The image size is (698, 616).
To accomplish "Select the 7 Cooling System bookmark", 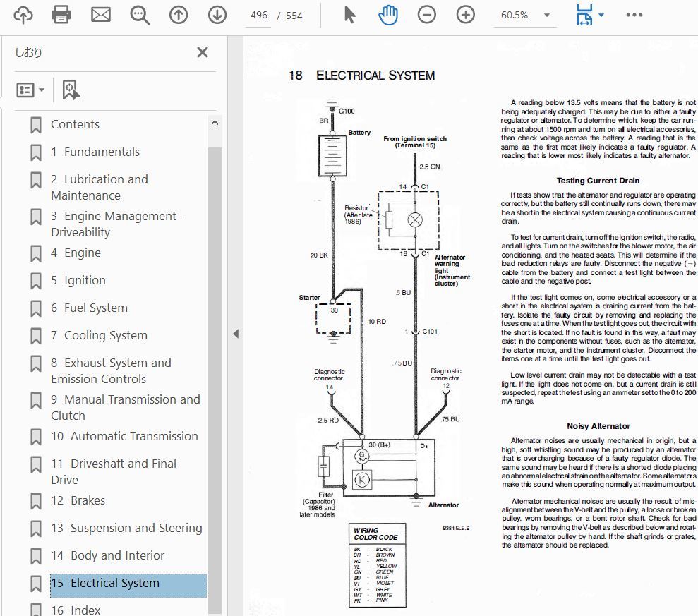I will tap(99, 336).
